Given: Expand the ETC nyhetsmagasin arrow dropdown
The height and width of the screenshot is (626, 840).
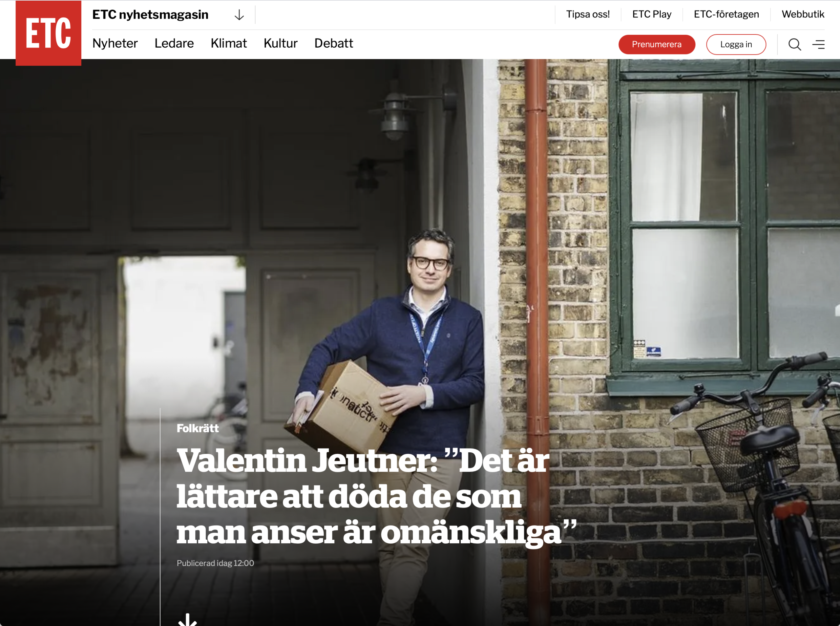Looking at the screenshot, I should tap(239, 15).
